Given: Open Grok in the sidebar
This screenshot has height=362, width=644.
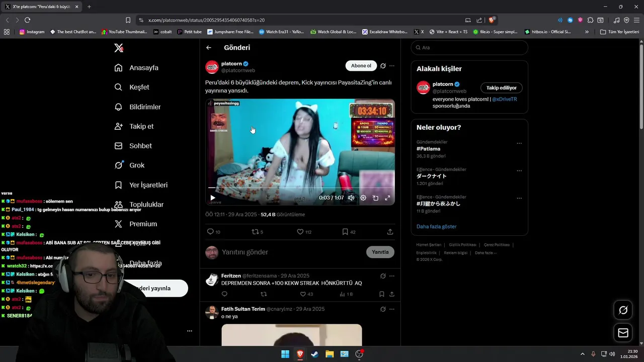Looking at the screenshot, I should 129,165.
